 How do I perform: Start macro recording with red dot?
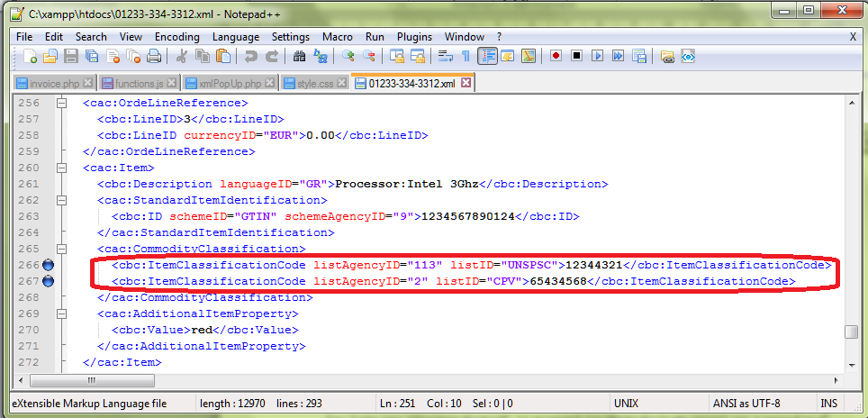pyautogui.click(x=556, y=56)
